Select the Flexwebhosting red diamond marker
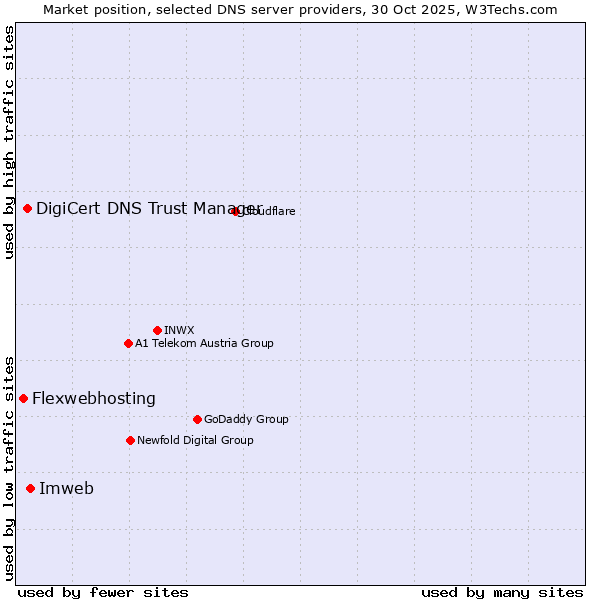The image size is (600, 600). [24, 398]
